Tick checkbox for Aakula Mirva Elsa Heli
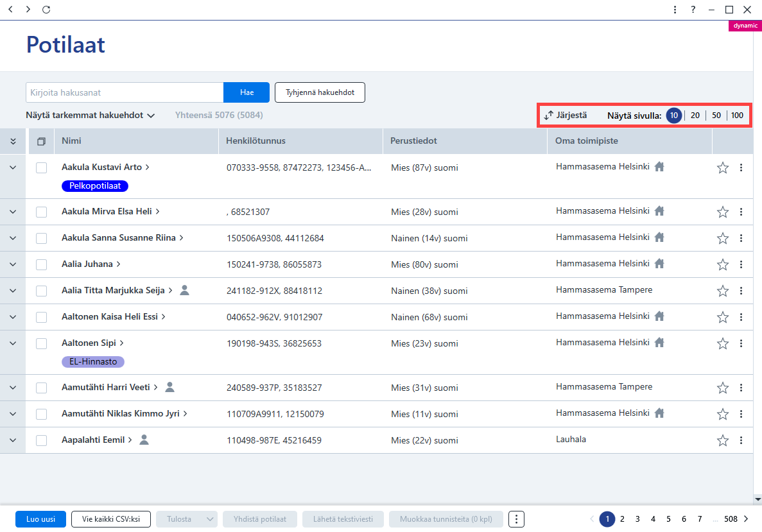Screen dimensions: 762x532 [41, 212]
